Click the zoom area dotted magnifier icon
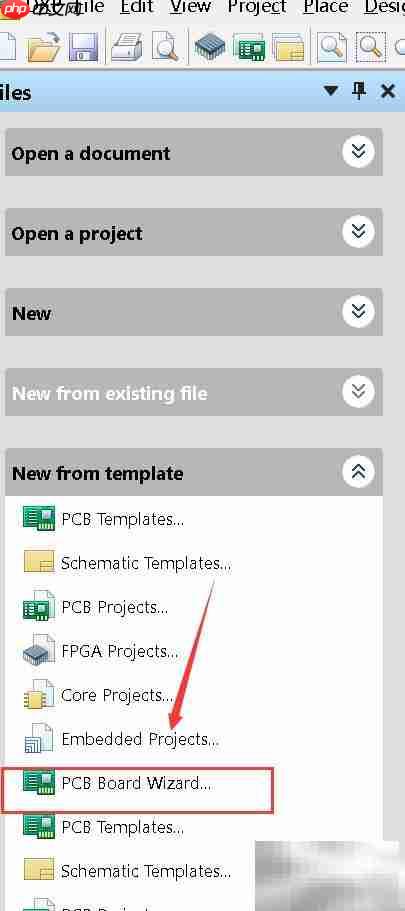Viewport: 405px width, 911px height. [371, 46]
